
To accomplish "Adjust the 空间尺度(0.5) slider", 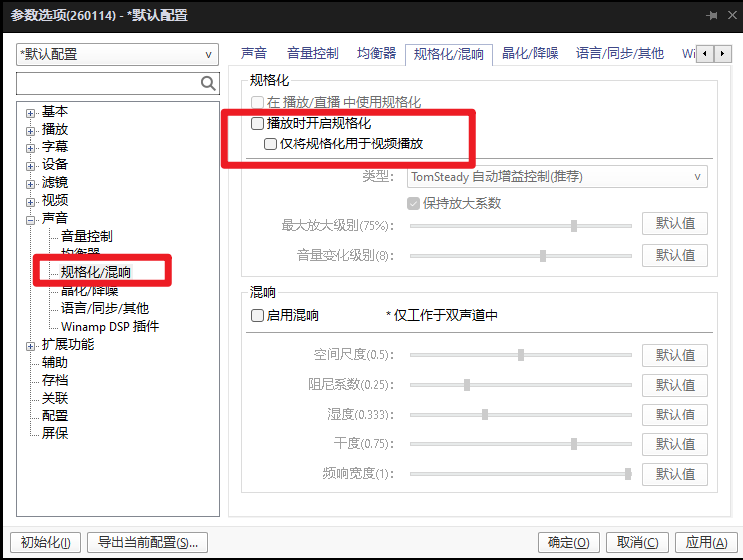I will pos(521,355).
